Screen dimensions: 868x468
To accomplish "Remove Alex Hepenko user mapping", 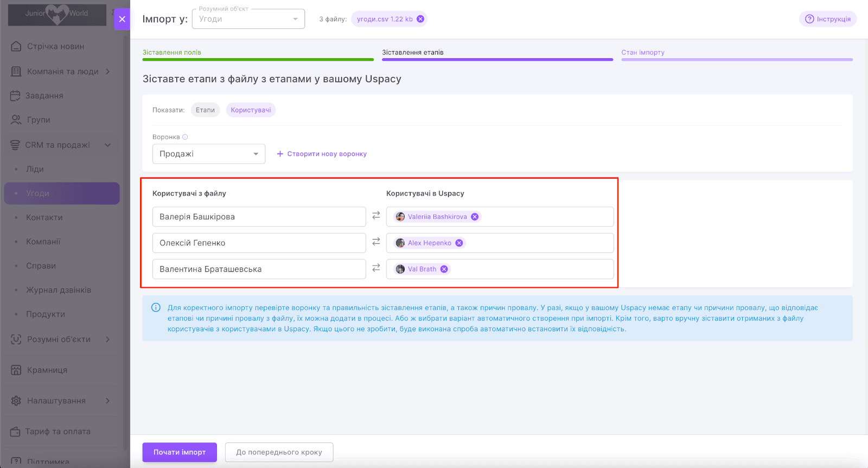I will (459, 243).
